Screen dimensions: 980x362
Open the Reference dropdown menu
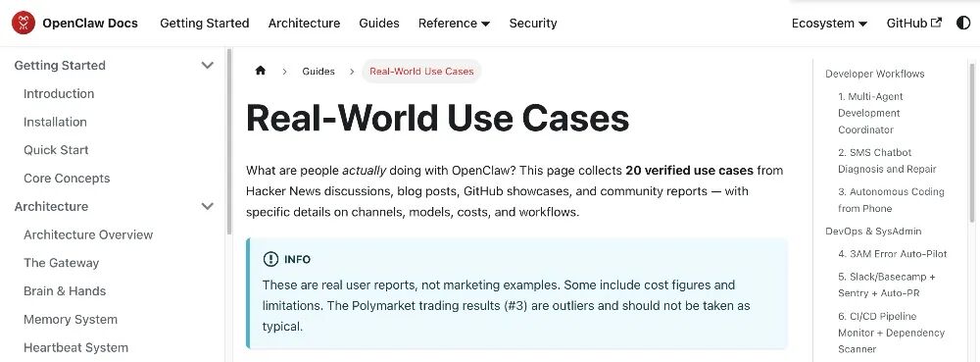[454, 24]
